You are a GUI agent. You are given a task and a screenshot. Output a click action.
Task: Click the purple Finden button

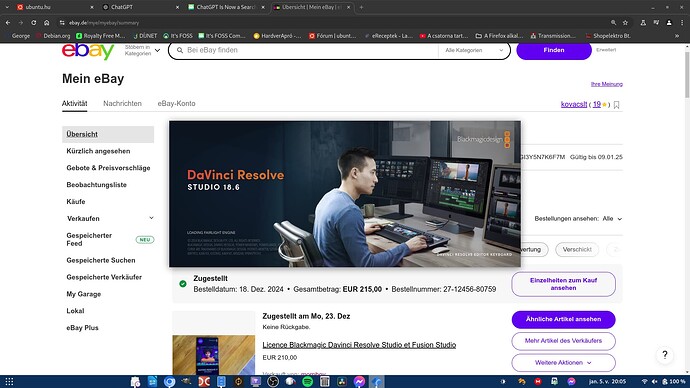[x=554, y=50]
